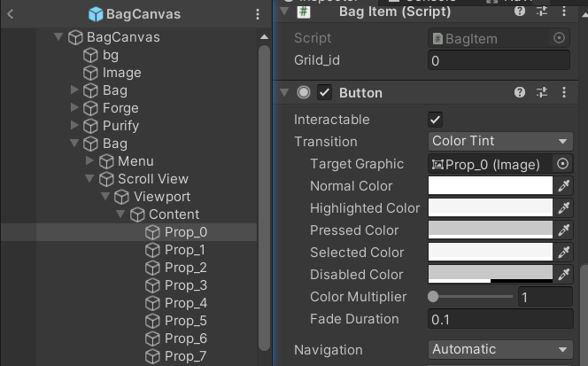Click the Color Multiplier slider handle

tap(433, 297)
